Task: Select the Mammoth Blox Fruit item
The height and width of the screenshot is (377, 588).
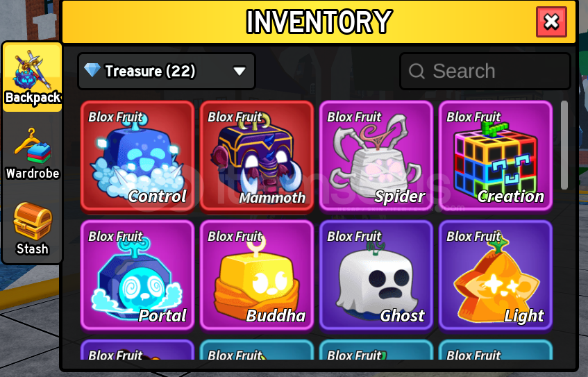Action: 256,156
